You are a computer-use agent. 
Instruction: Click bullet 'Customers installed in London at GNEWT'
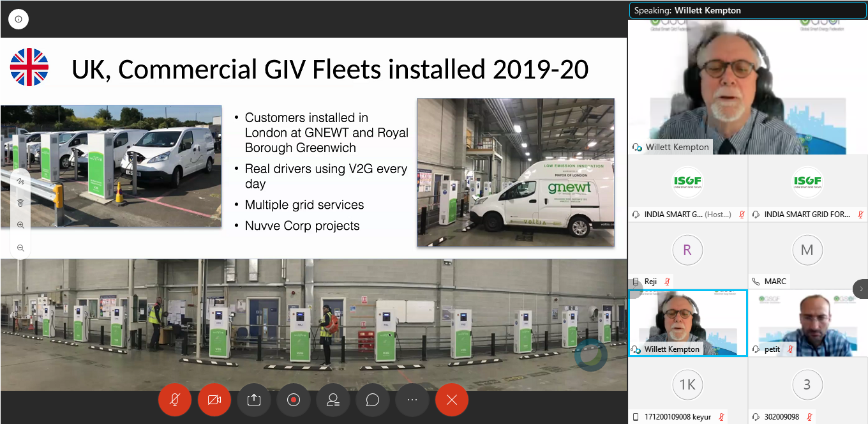coord(326,132)
